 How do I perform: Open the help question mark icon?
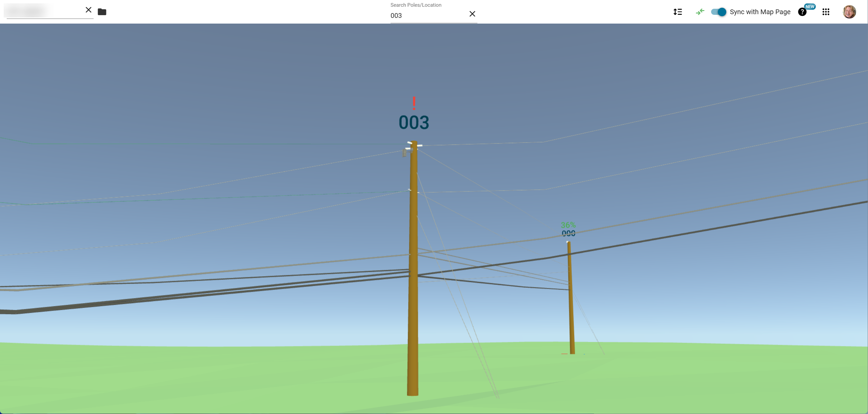(x=802, y=12)
